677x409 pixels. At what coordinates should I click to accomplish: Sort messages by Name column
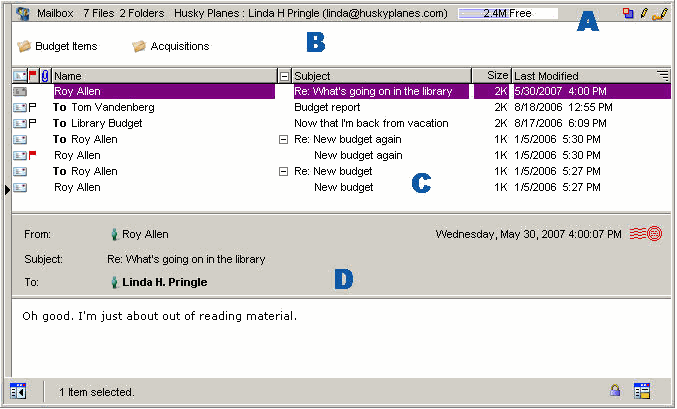(160, 76)
